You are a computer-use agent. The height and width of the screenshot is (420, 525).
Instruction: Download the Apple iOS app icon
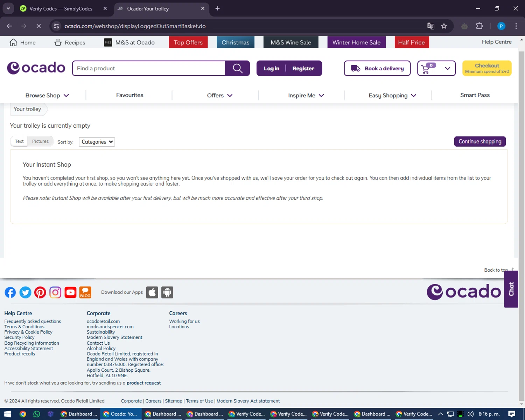click(152, 292)
